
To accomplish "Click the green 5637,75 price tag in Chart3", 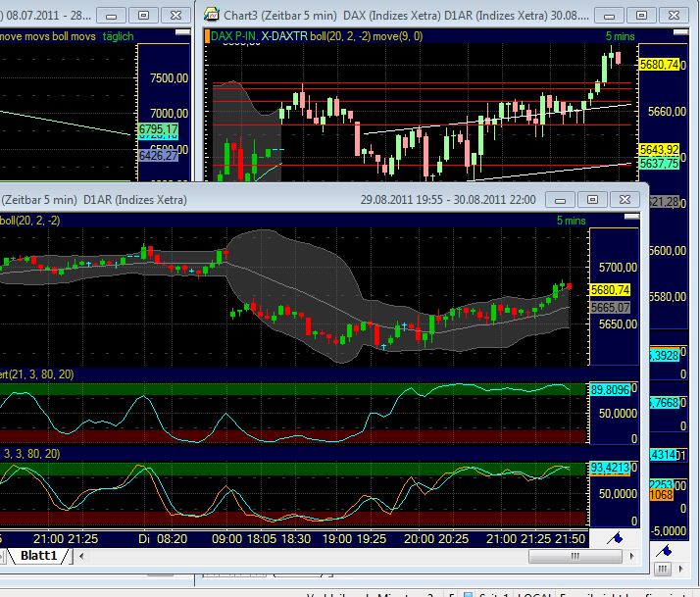I will click(659, 164).
